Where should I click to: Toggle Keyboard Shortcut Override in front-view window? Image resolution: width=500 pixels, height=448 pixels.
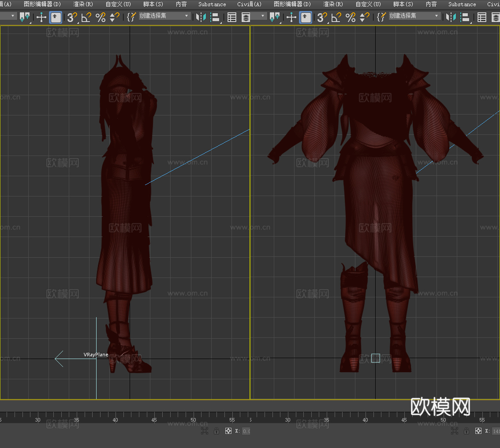[x=306, y=17]
